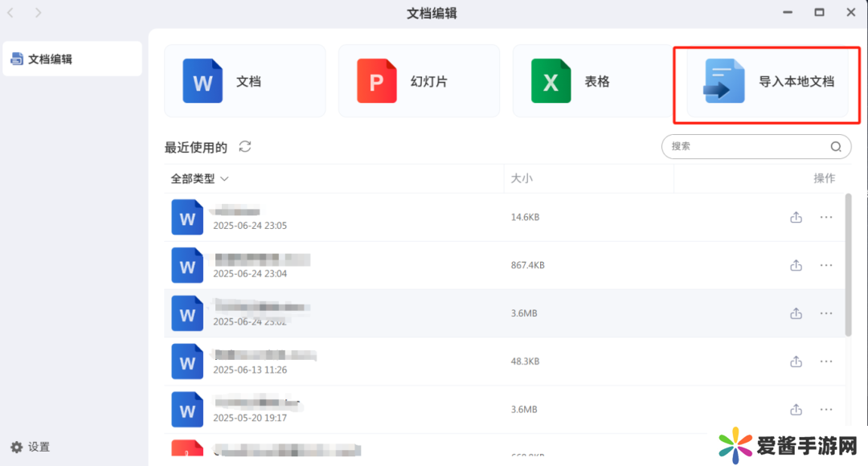Share the 48.3KB document
The width and height of the screenshot is (868, 466).
[x=796, y=362]
